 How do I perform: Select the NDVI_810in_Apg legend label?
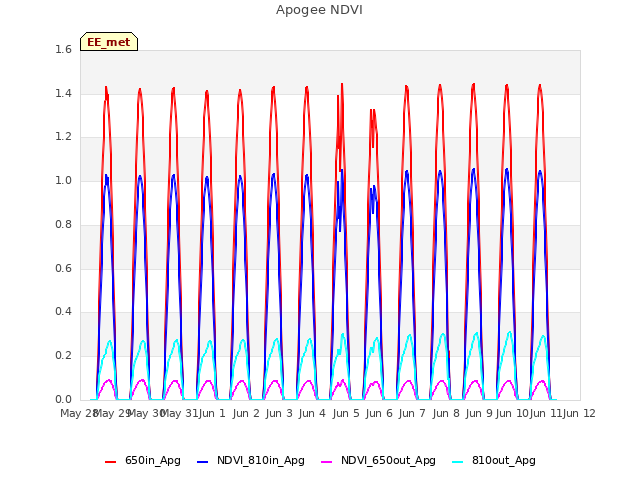[x=261, y=461]
